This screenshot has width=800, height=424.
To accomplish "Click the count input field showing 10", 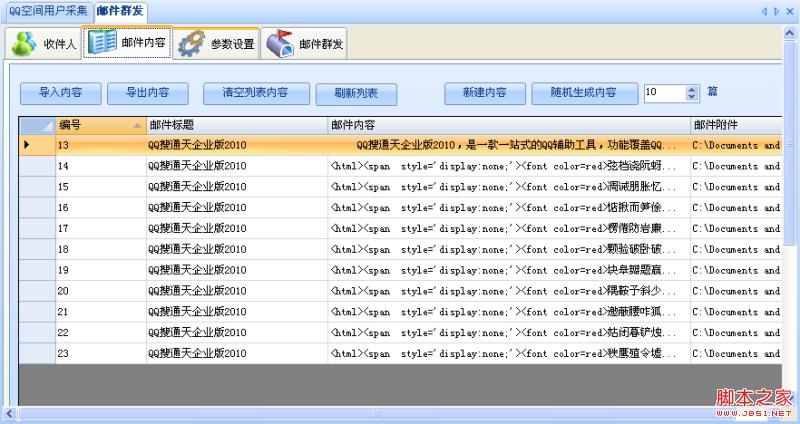I will tap(663, 93).
